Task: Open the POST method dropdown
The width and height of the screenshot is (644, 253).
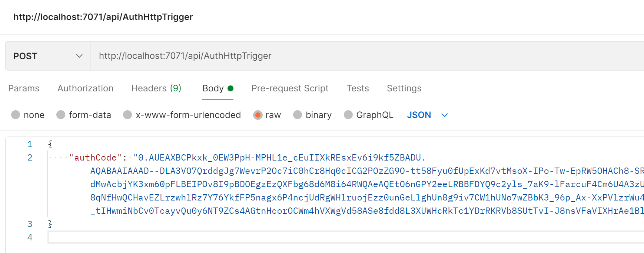Action: 47,56
